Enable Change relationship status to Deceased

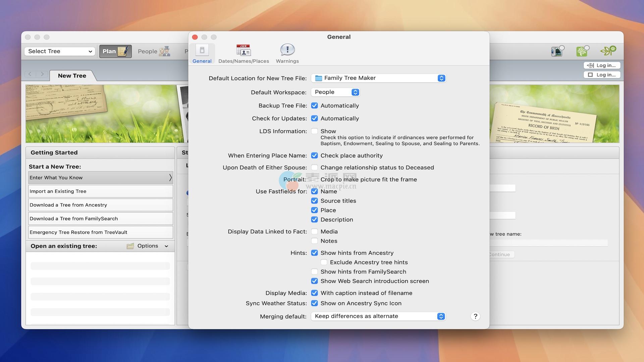pos(314,168)
